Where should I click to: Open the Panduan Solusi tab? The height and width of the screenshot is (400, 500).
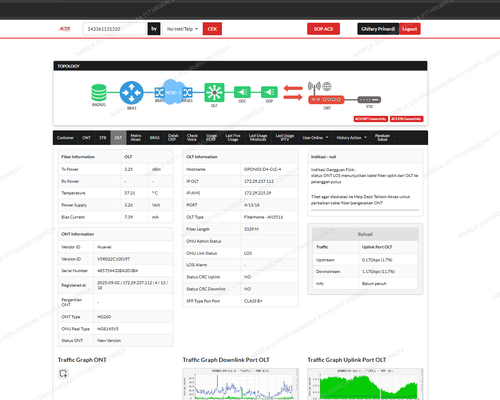coord(382,138)
